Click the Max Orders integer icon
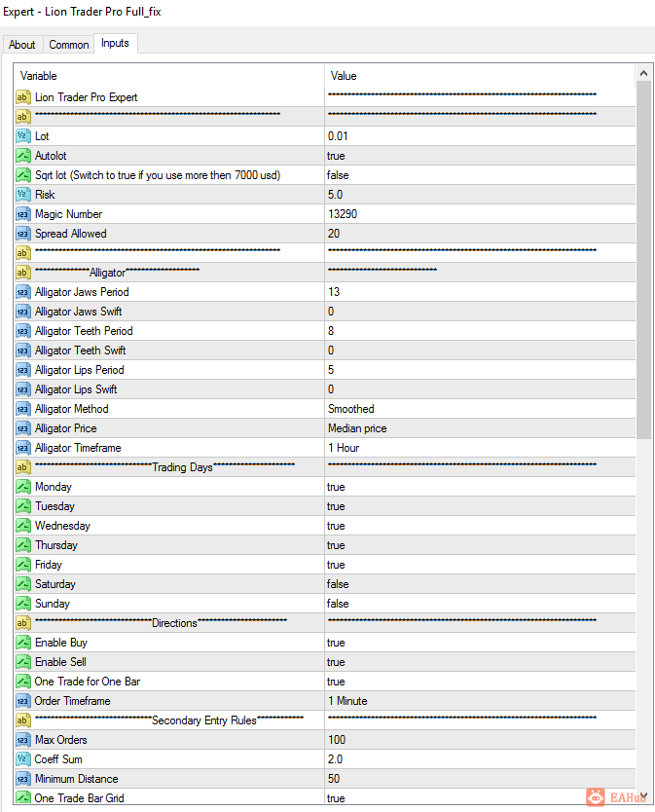655x812 pixels. 22,740
